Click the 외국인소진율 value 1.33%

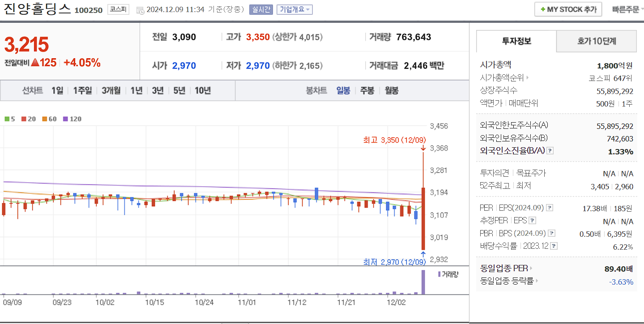[621, 152]
